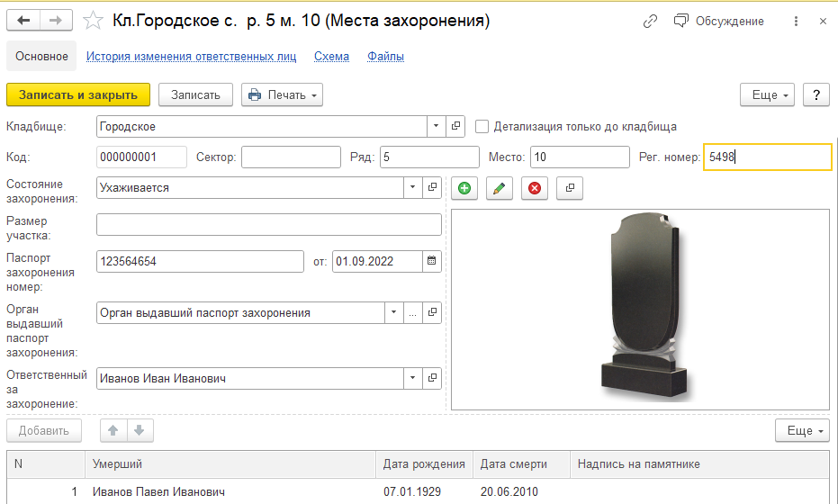
Task: Expand the Состояние захоронения dropdown
Action: pyautogui.click(x=412, y=187)
